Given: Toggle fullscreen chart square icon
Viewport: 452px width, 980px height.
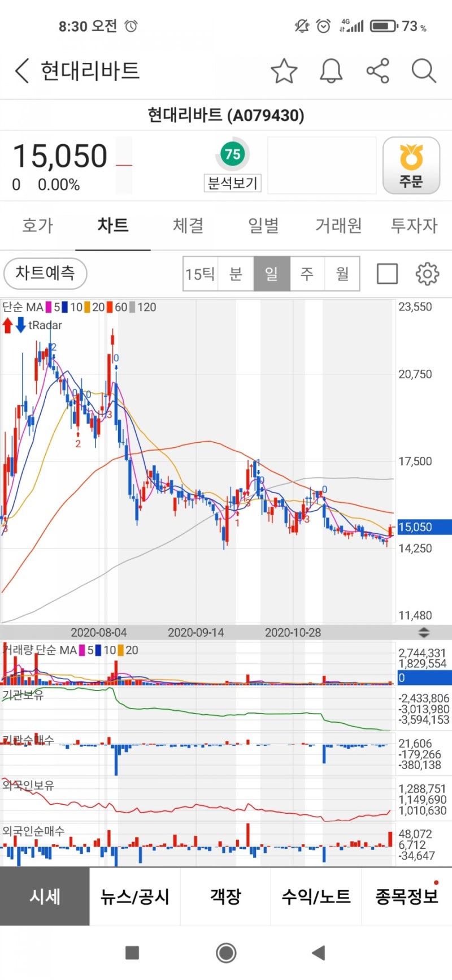Looking at the screenshot, I should tap(387, 274).
